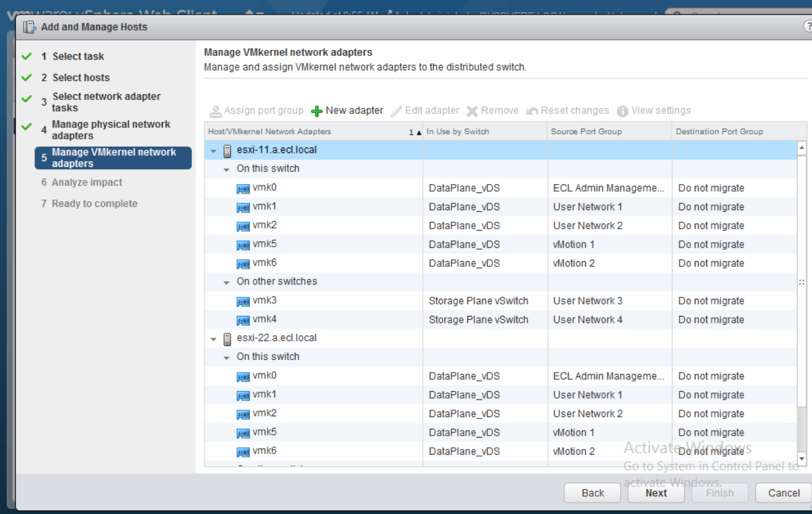Screen dimensions: 812x514
Task: Click the Edit adapter pencil icon
Action: (396, 111)
